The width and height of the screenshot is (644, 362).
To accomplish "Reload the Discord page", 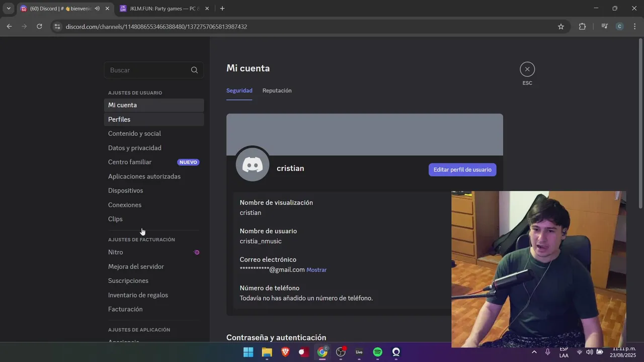I will coord(39,27).
